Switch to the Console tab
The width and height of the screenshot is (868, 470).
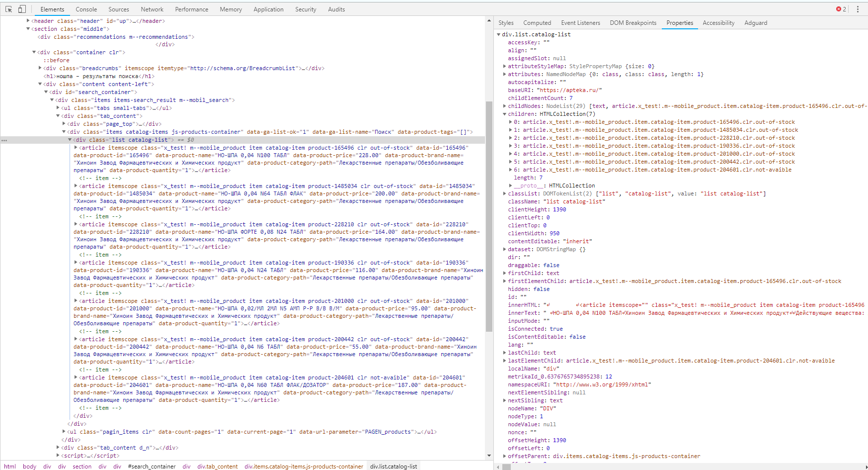86,9
